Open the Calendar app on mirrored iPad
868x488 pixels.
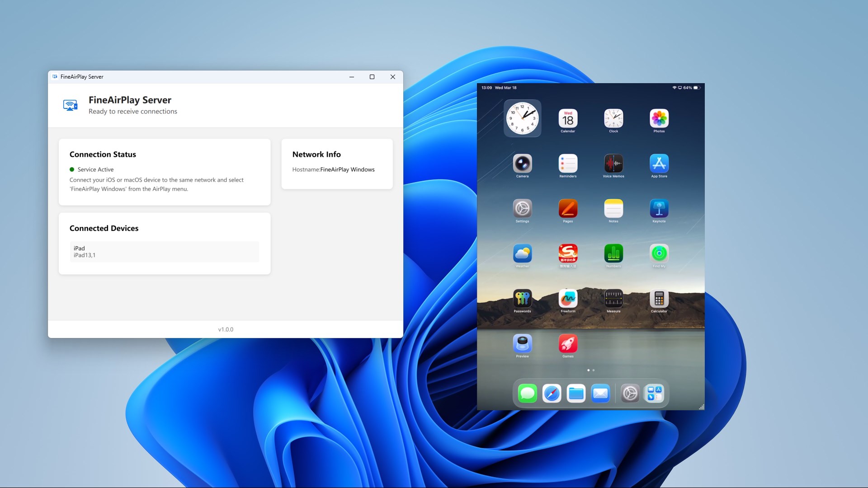[568, 119]
